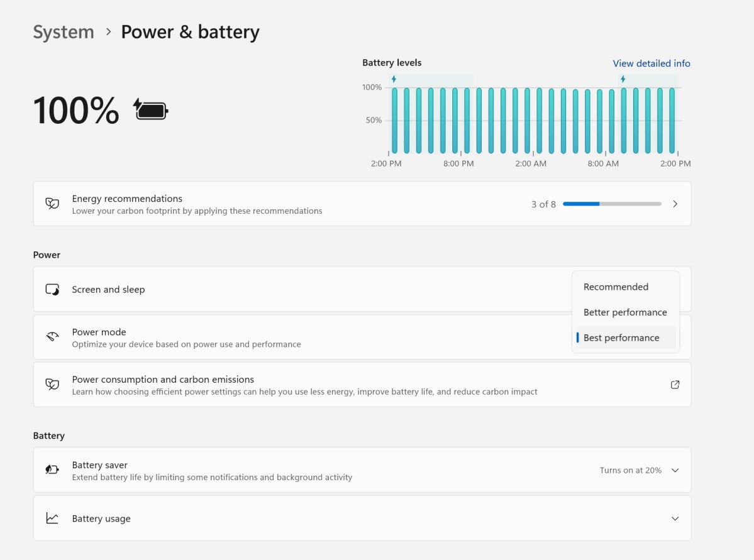754x560 pixels.
Task: Click the Power mode gauge icon
Action: tap(52, 337)
